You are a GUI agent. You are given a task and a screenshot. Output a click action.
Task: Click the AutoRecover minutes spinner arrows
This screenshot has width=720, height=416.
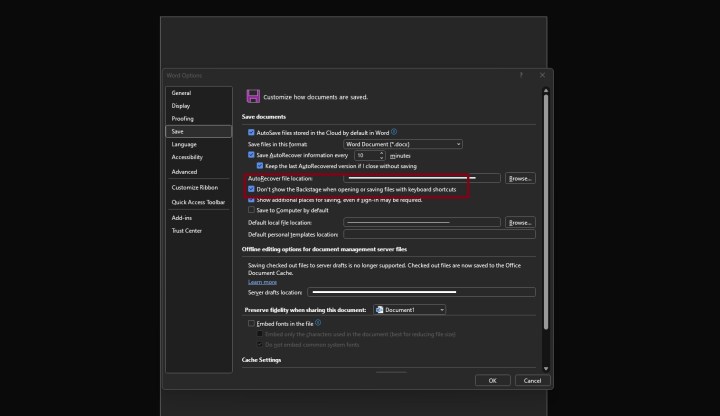[x=382, y=156]
